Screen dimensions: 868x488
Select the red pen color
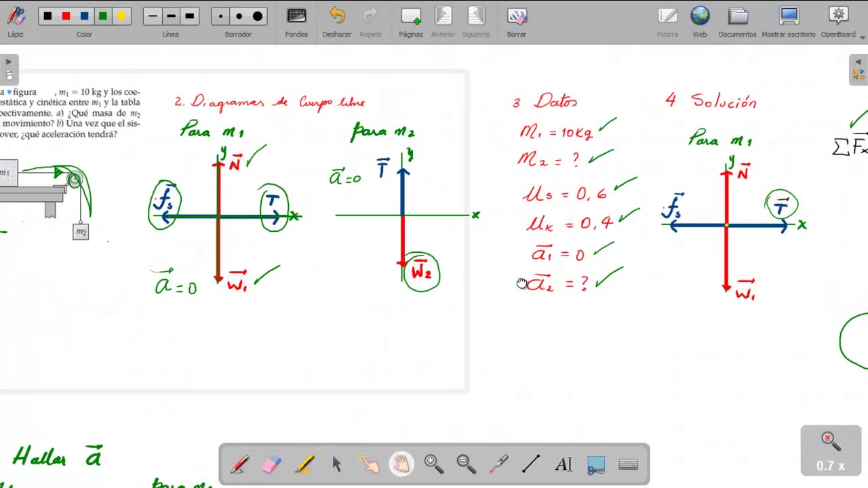click(66, 16)
